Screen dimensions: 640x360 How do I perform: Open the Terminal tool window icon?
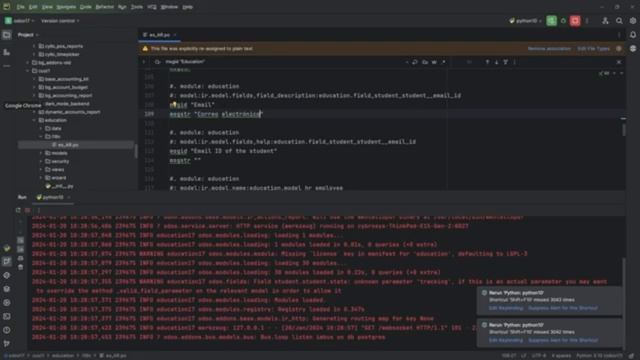(x=7, y=316)
